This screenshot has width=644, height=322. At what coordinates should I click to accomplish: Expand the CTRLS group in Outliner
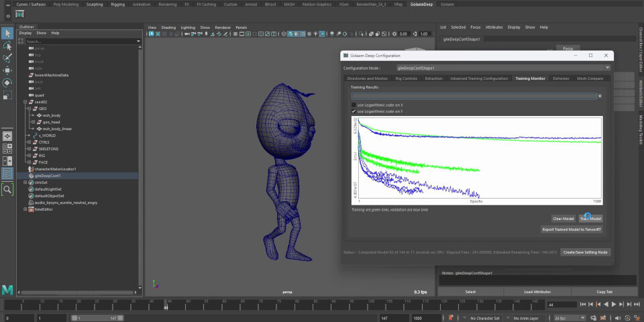tap(29, 142)
